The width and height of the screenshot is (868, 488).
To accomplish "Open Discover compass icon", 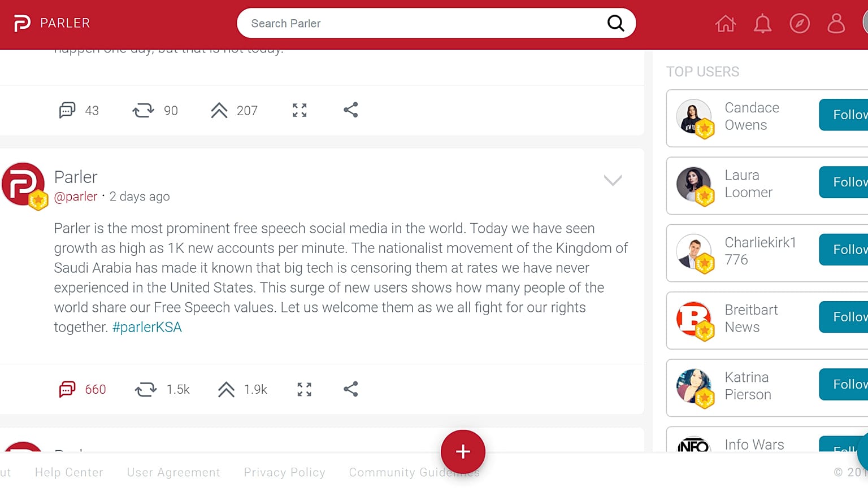I will tap(800, 24).
